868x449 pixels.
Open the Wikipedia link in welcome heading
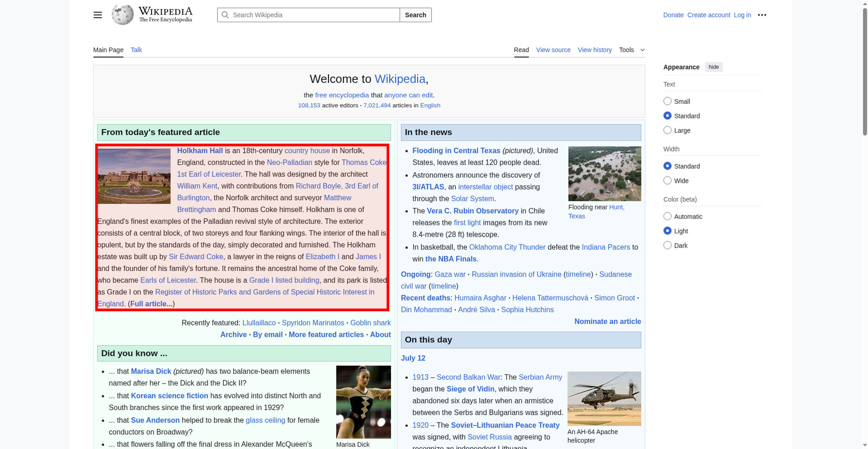pos(400,79)
